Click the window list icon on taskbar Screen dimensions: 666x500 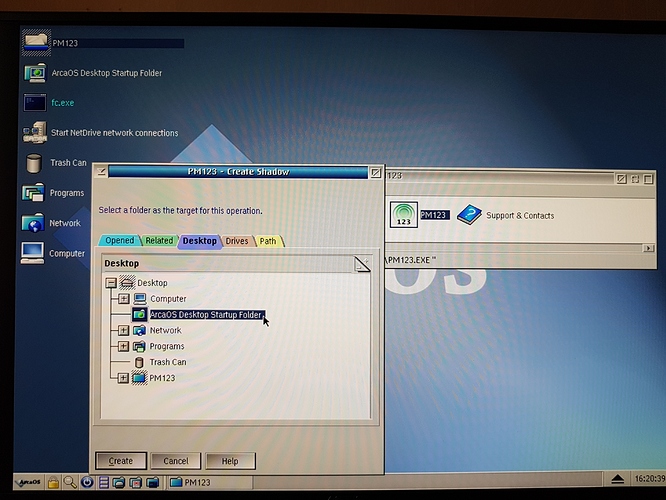click(x=103, y=483)
